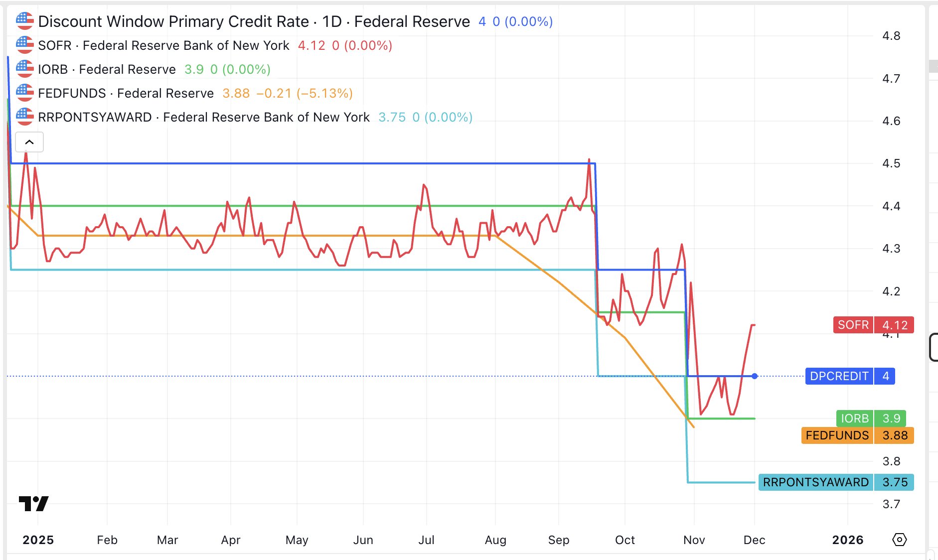Select the Discount Window Primary Credit Rate title
The height and width of the screenshot is (560, 938).
254,21
